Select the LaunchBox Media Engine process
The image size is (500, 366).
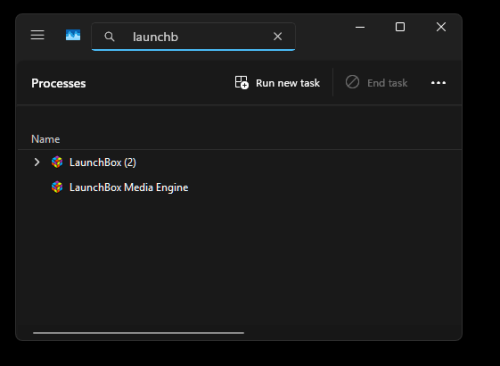[x=240, y=187]
